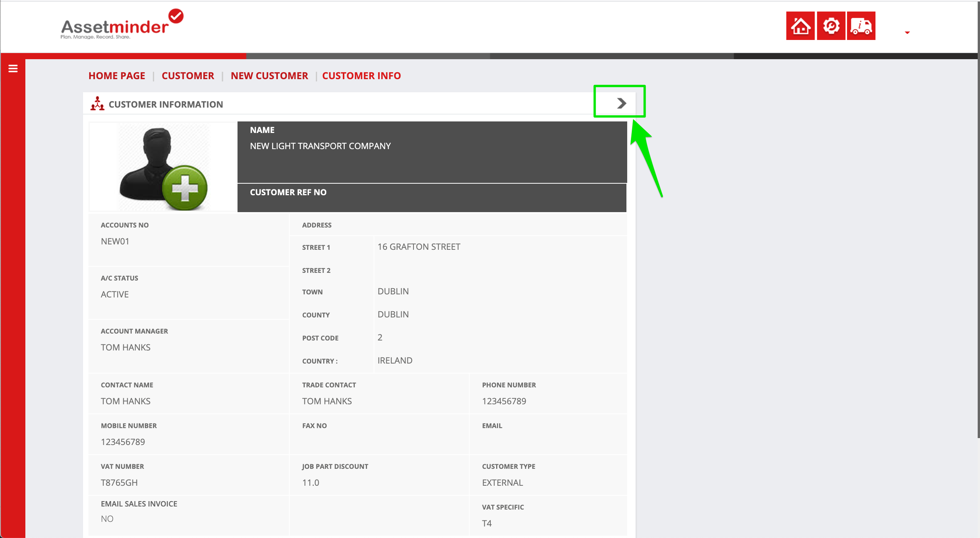Select phone number 123456789
This screenshot has width=980, height=538.
point(504,401)
